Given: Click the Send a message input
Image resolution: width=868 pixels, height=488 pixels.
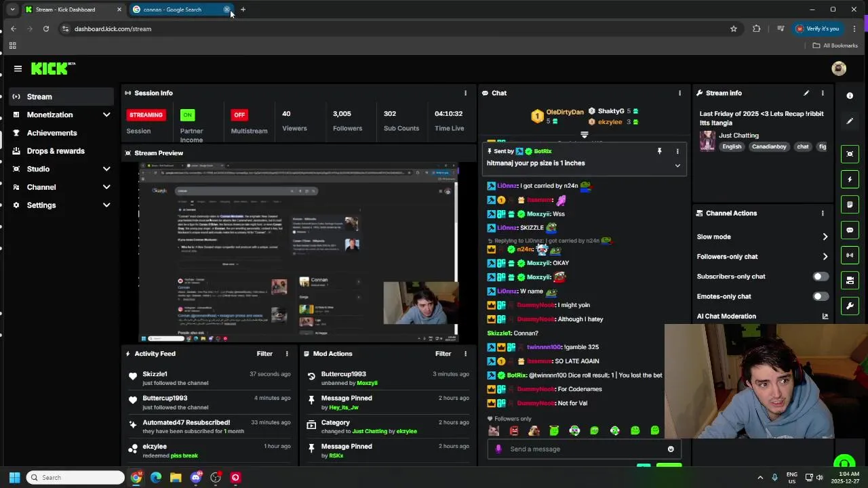Looking at the screenshot, I should (583, 449).
